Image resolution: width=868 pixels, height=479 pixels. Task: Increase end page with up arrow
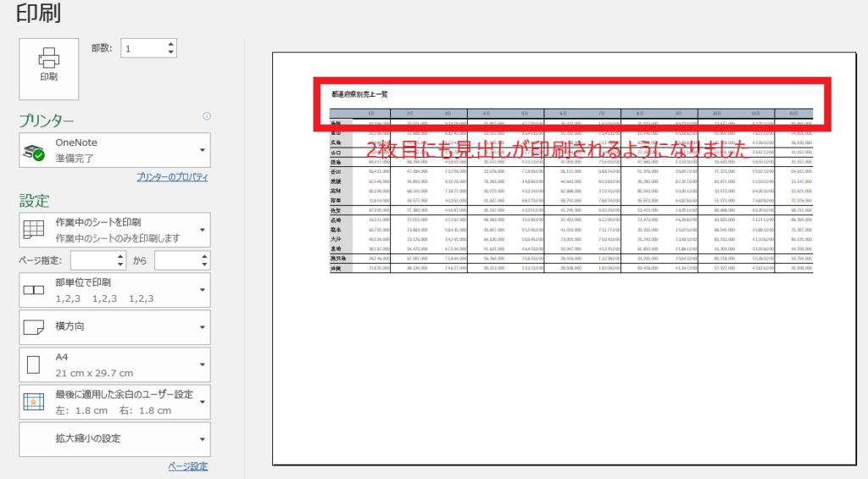[x=205, y=256]
